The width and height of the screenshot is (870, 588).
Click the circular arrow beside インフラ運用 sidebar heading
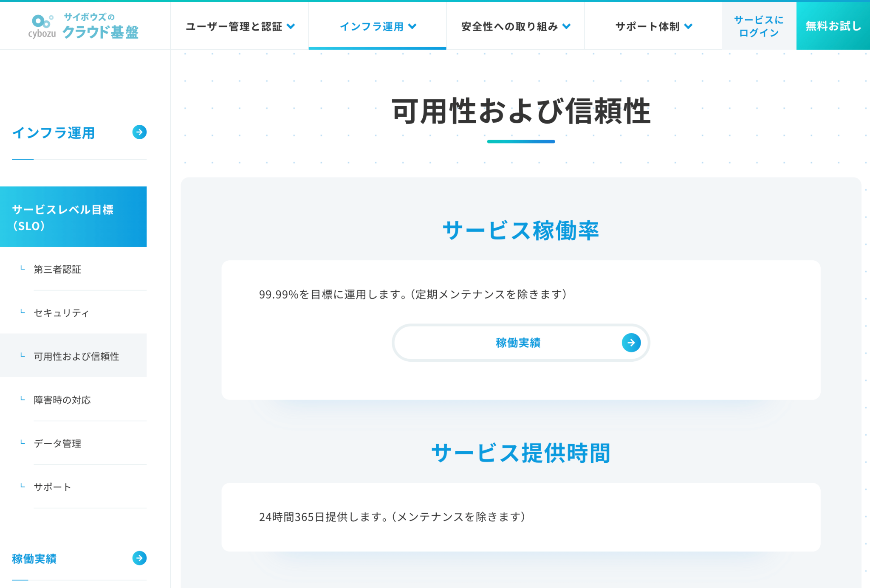coord(139,133)
